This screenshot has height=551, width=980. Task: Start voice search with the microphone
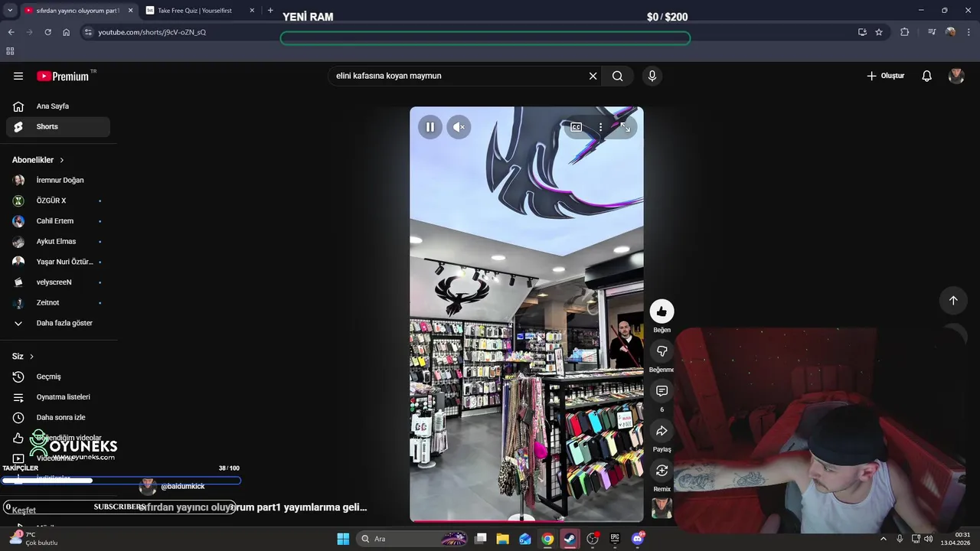pos(652,76)
